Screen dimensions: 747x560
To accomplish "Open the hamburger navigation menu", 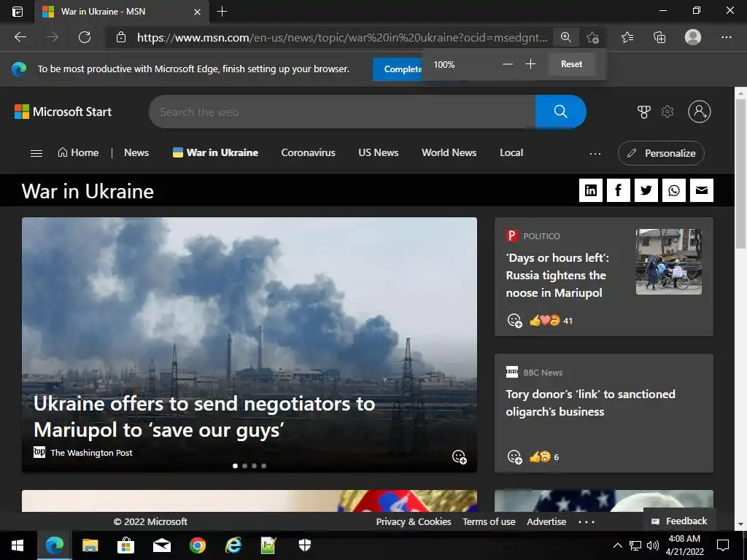I will 36,153.
